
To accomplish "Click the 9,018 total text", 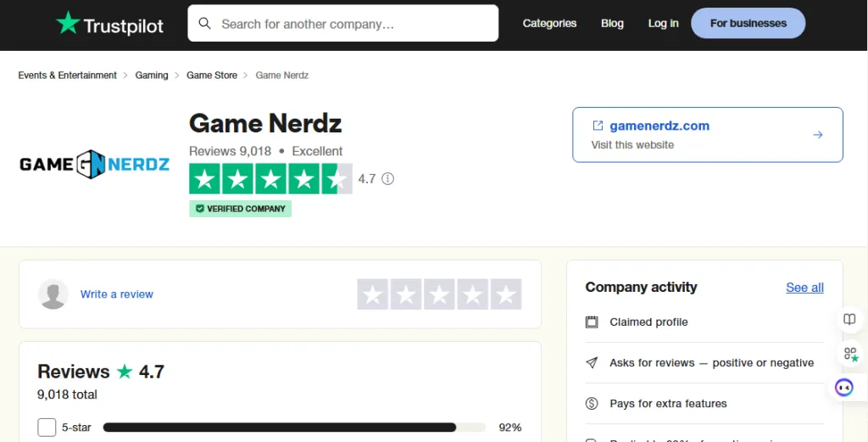I will pyautogui.click(x=68, y=394).
